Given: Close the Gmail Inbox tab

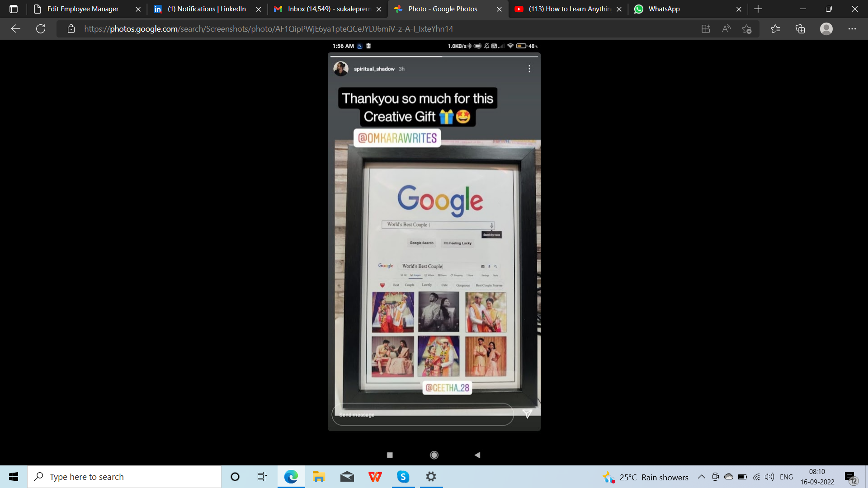Looking at the screenshot, I should 379,9.
